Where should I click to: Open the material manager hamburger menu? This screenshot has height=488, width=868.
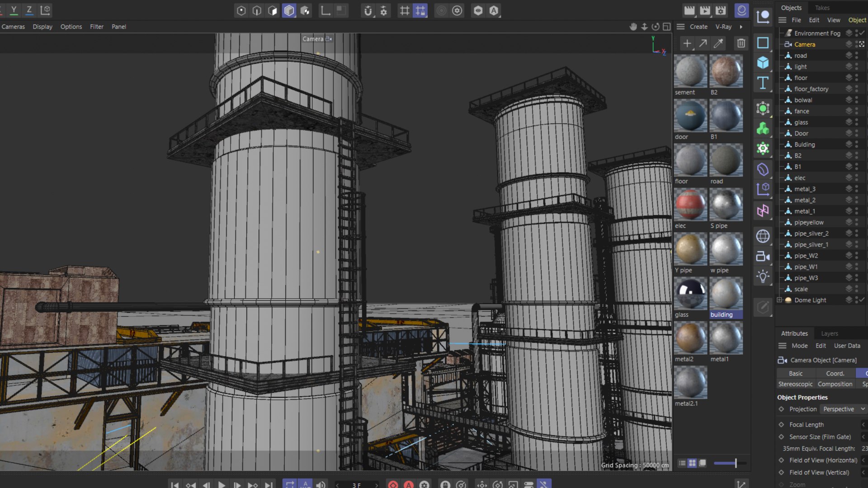[x=680, y=27]
